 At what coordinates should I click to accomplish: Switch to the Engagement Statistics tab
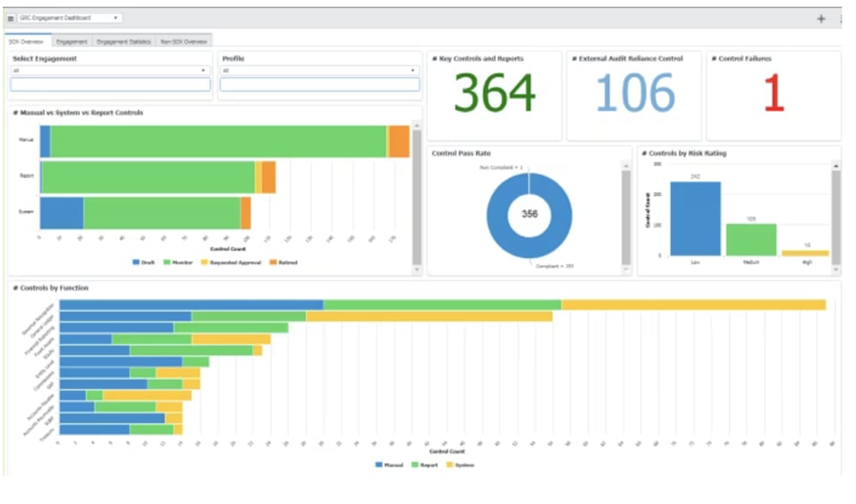[124, 41]
